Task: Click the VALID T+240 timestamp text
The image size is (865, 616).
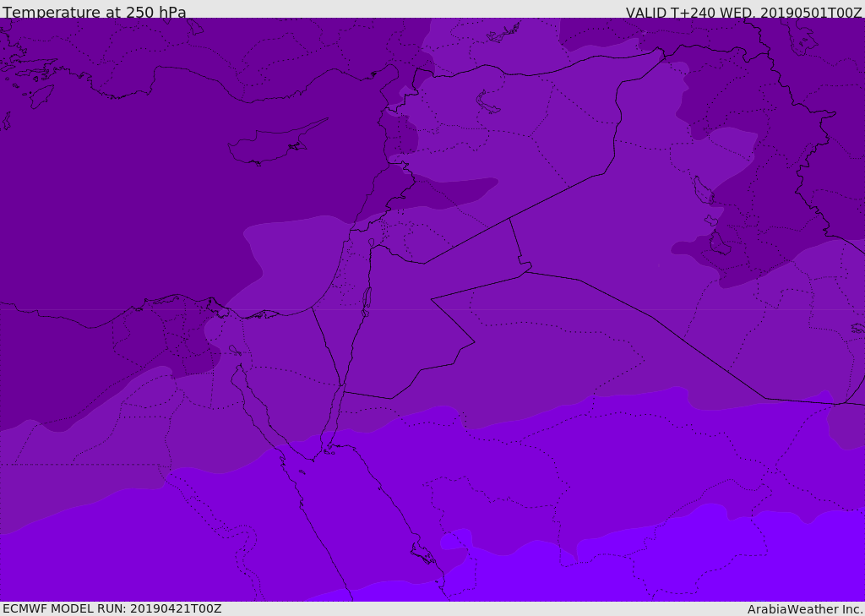Action: 743,12
